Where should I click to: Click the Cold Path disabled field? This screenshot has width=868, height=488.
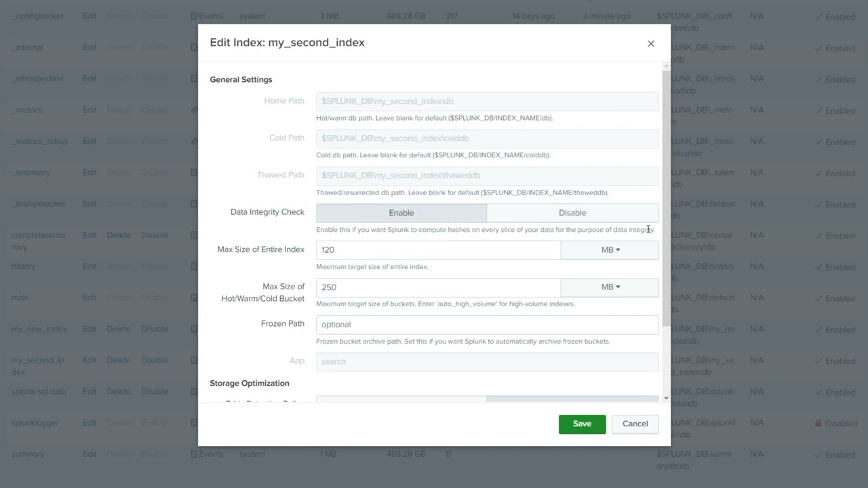487,138
